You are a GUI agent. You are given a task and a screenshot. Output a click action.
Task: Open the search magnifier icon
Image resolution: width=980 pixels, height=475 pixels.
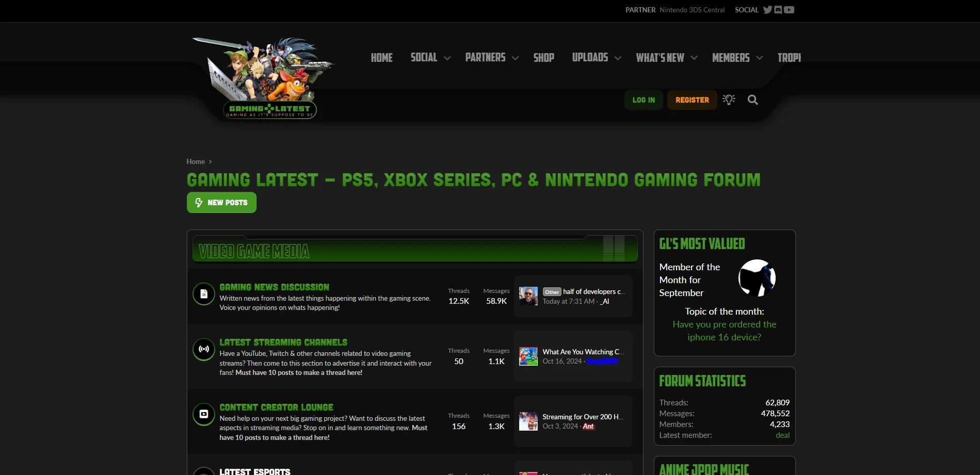coord(753,100)
